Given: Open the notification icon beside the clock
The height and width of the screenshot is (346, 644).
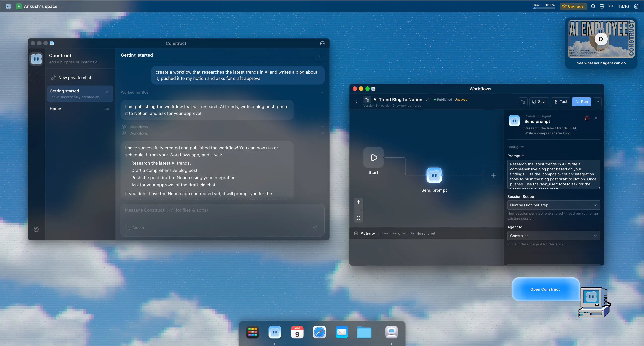Looking at the screenshot, I should pos(636,6).
